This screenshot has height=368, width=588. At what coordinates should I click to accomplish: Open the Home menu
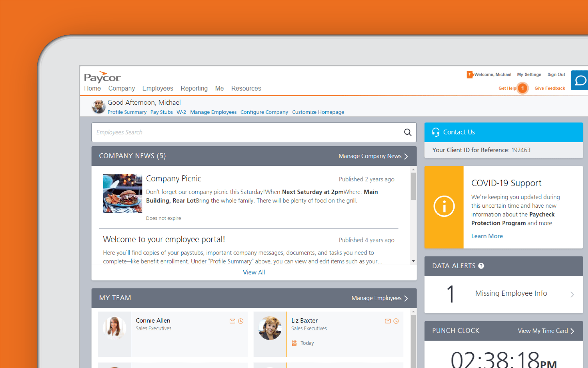tap(92, 88)
